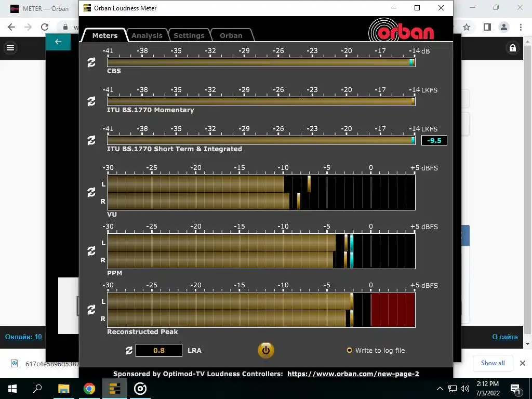
Task: Open the network tray icon
Action: (453, 389)
